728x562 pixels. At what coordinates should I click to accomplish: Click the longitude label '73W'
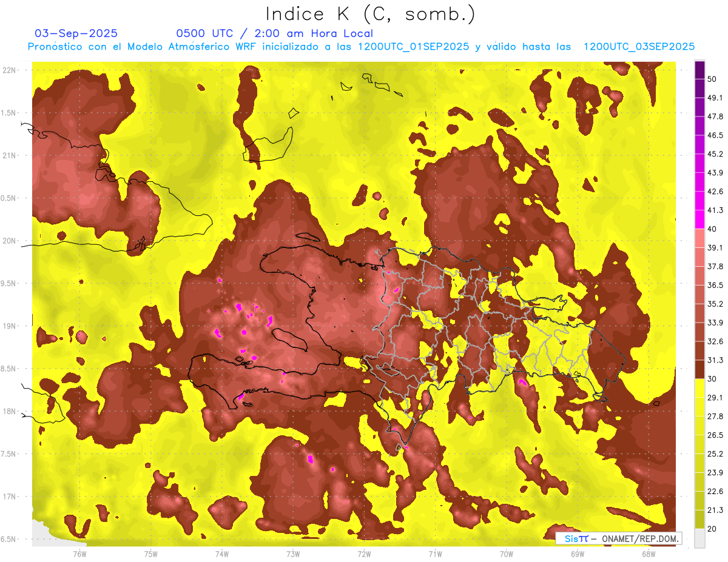tap(293, 554)
